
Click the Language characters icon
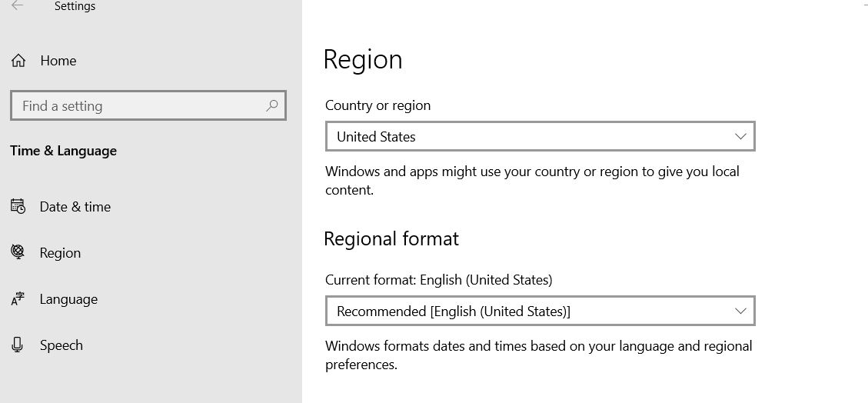coord(18,299)
